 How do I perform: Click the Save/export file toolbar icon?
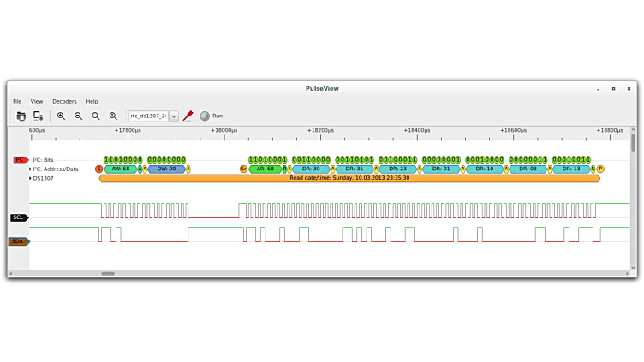[38, 116]
